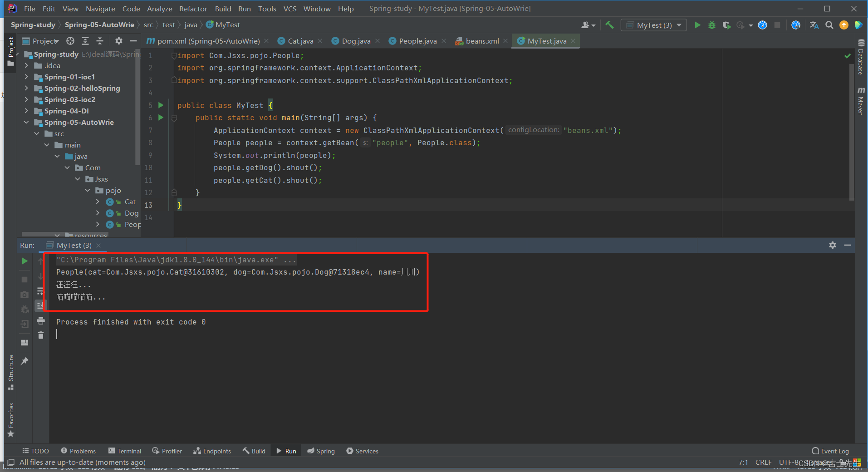Toggle the Favorites side panel

[11, 420]
